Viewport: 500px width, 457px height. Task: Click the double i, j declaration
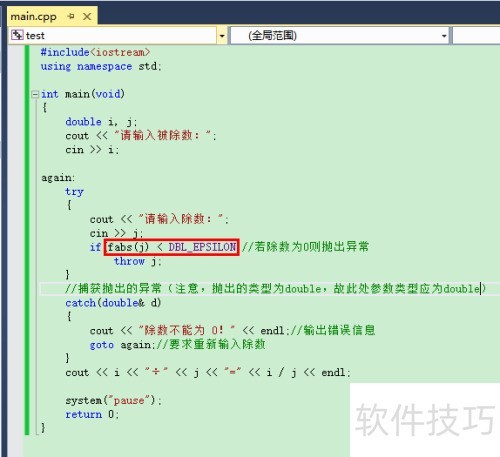point(101,122)
